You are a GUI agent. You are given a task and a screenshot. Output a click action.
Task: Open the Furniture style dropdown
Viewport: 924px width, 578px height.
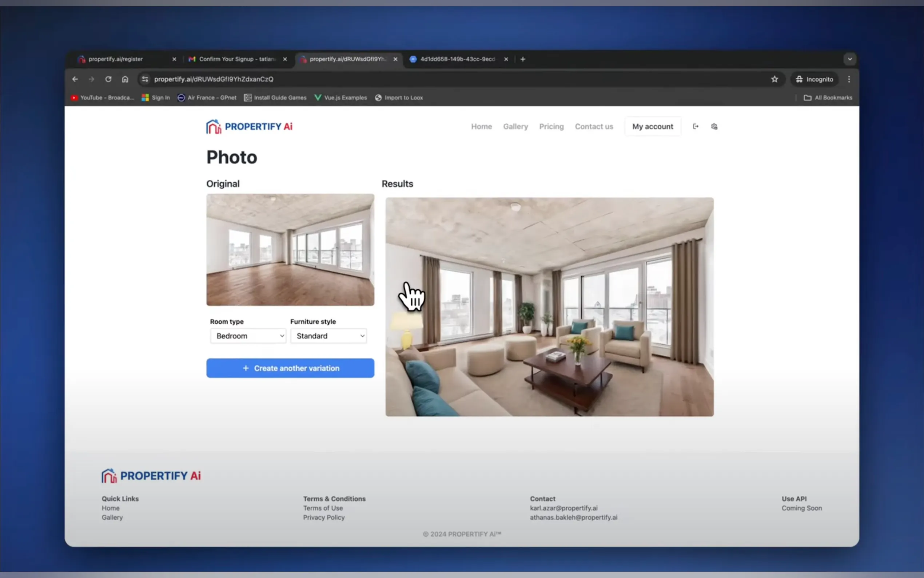(x=328, y=336)
